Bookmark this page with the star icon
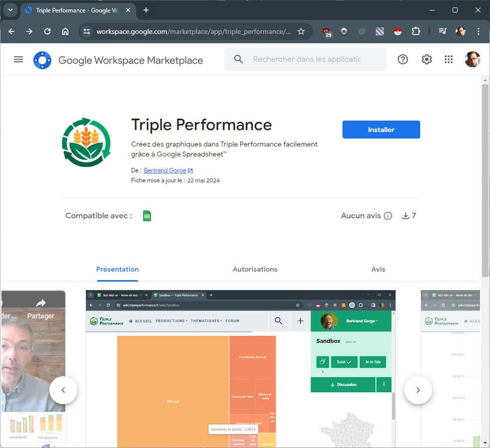490x448 pixels. tap(301, 31)
